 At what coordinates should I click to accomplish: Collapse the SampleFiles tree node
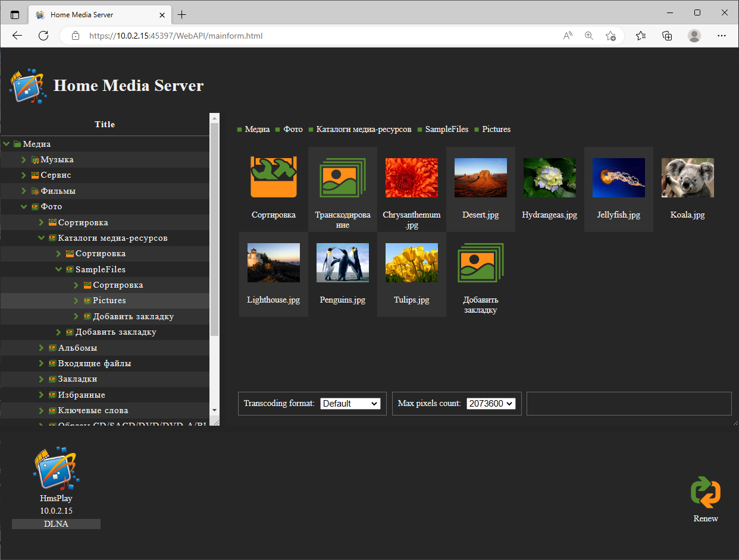tap(59, 269)
